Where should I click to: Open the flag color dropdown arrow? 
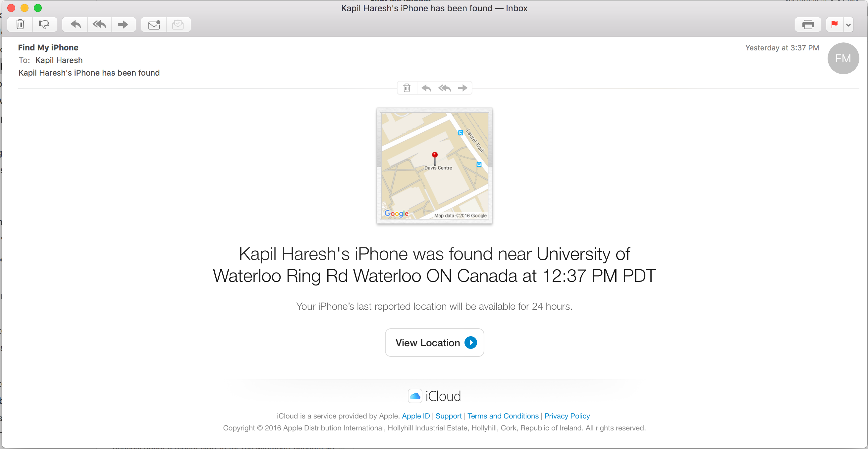coord(848,25)
